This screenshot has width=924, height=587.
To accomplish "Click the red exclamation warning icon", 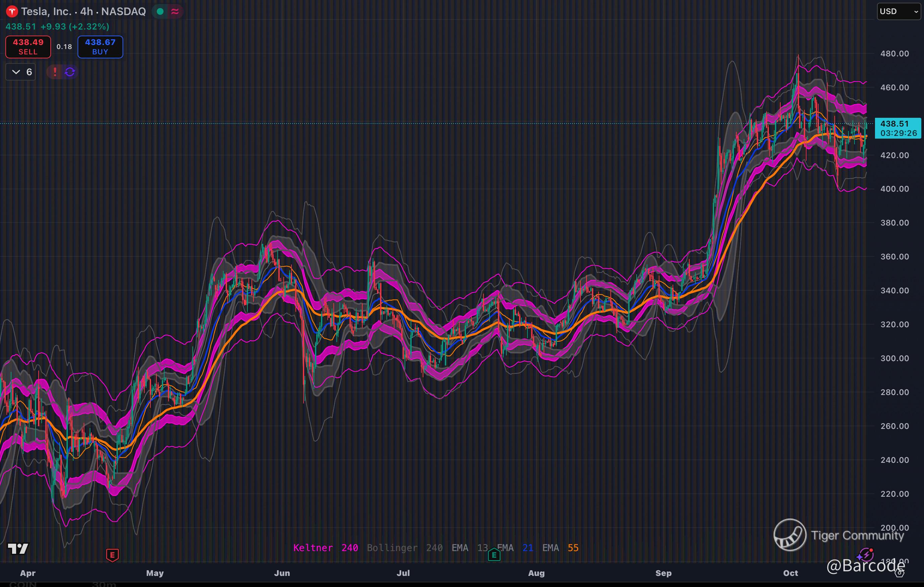I will (55, 72).
